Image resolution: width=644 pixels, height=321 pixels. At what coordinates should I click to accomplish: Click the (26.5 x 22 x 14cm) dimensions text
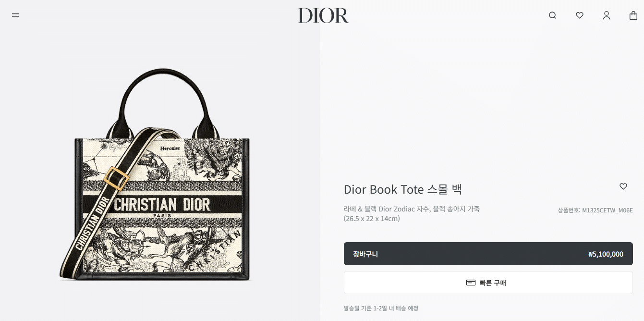(x=372, y=219)
